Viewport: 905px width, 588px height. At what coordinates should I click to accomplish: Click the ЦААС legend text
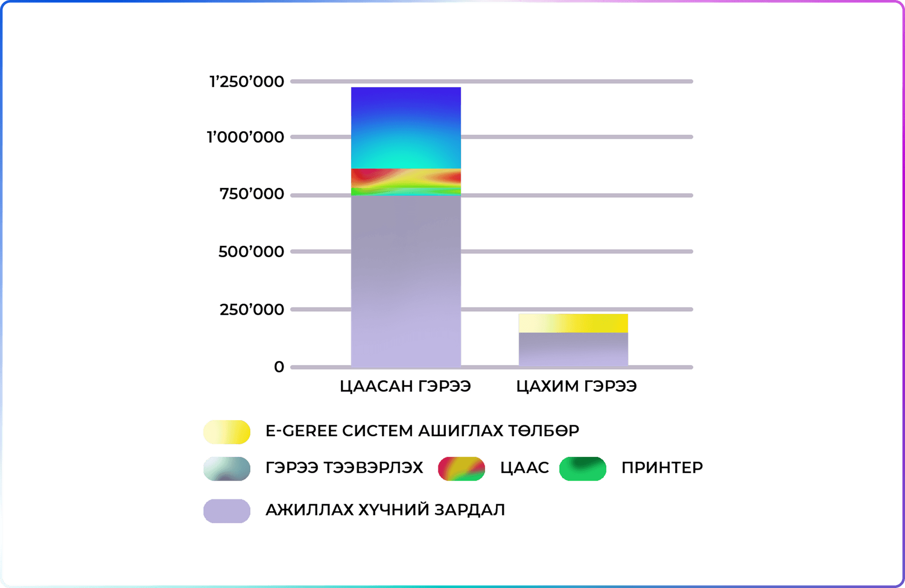[524, 467]
